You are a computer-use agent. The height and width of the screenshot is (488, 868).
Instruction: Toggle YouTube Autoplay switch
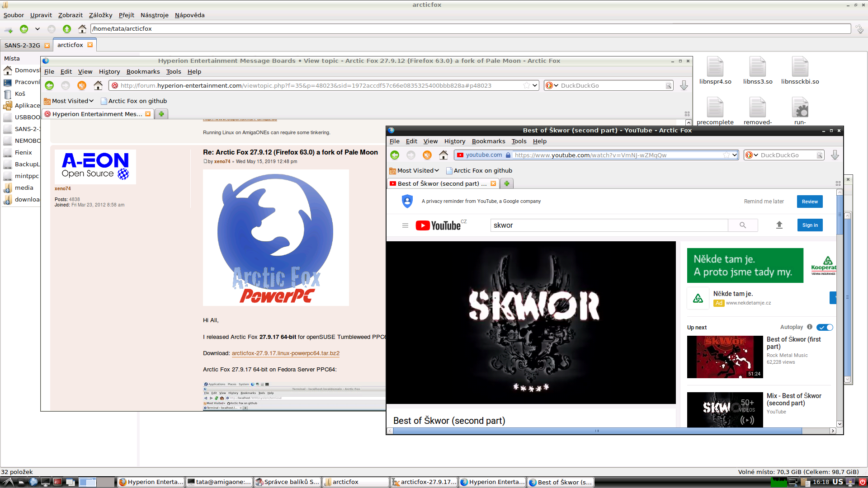pyautogui.click(x=825, y=327)
